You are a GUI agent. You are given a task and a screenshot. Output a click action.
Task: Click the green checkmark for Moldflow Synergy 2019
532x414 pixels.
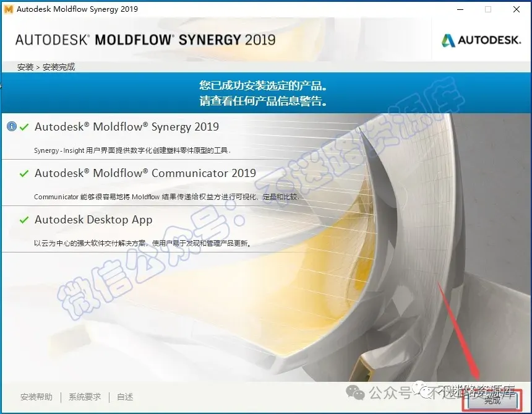tap(24, 127)
